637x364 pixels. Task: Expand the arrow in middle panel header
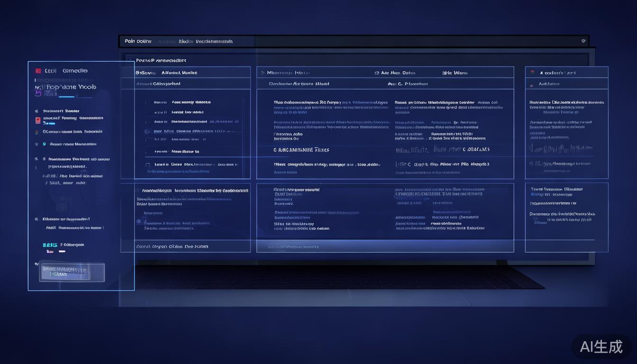coord(263,73)
